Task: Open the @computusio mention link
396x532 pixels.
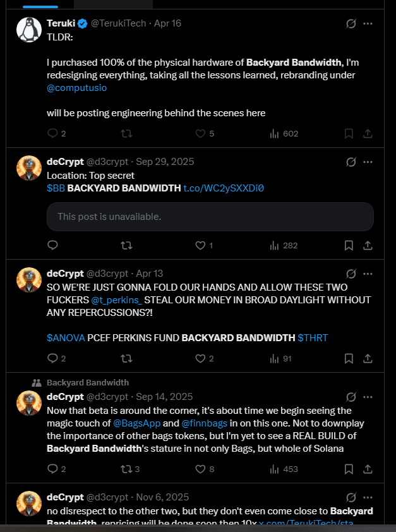Action: pos(76,88)
